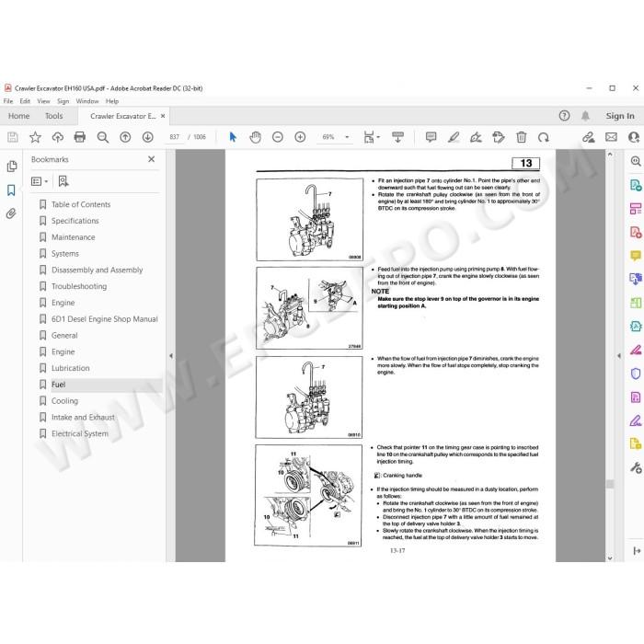Open the Specifications bookmark

pos(75,221)
